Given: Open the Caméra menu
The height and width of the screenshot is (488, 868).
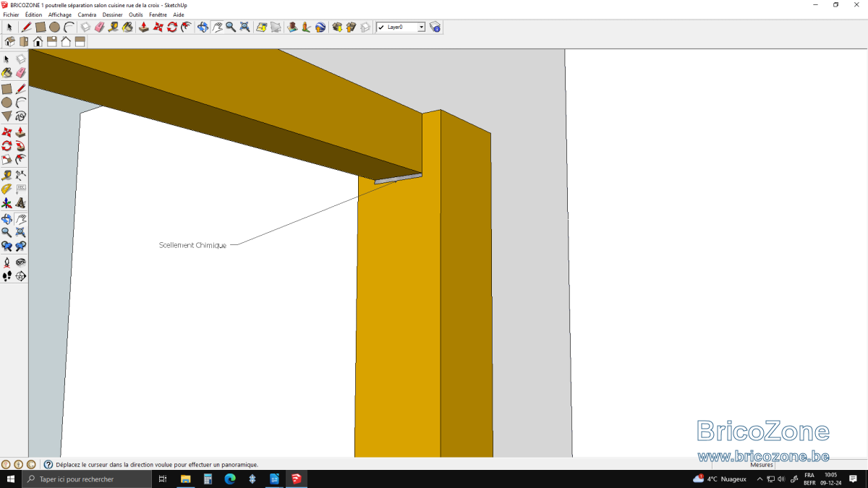Looking at the screenshot, I should point(87,14).
